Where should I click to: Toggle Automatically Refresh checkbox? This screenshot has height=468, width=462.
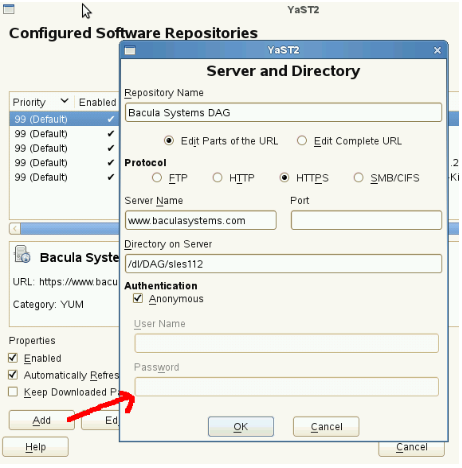[x=13, y=375]
